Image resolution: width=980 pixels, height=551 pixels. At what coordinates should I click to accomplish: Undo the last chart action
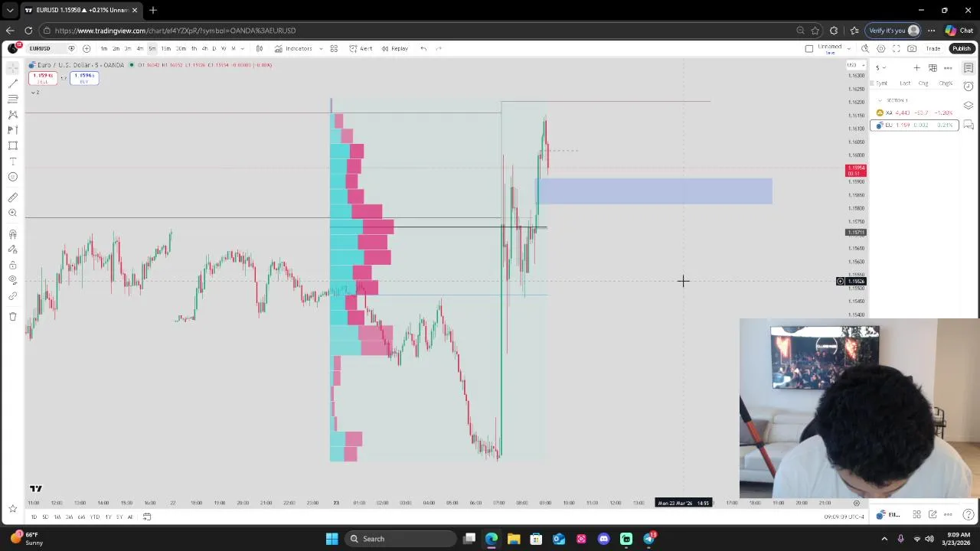point(423,48)
